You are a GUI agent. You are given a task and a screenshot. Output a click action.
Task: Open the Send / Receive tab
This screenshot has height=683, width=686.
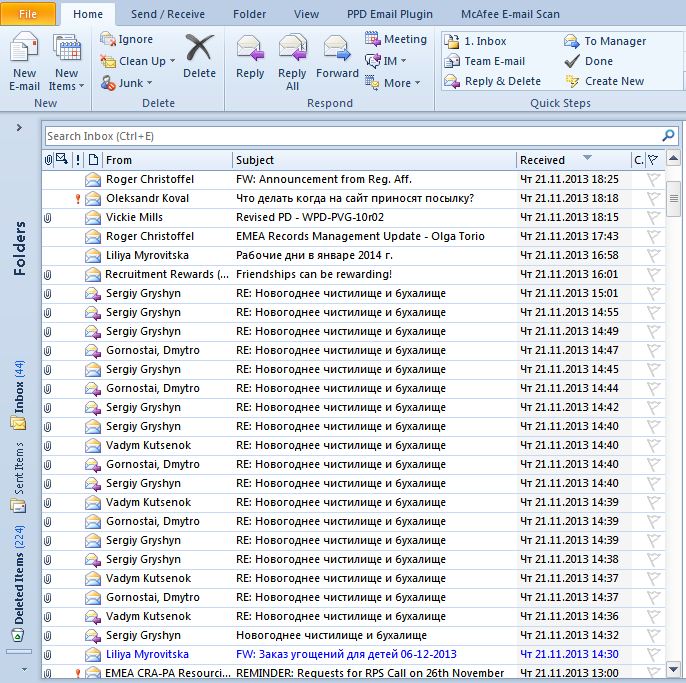coord(166,14)
